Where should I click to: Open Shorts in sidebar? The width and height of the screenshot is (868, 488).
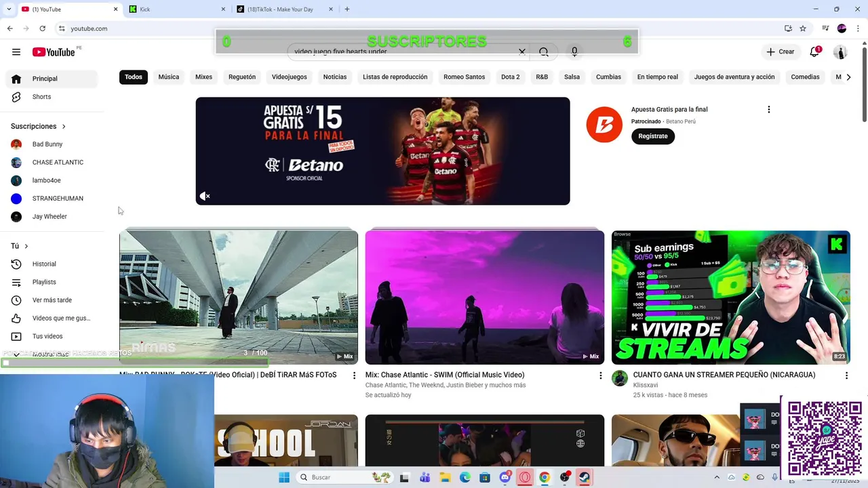(x=52, y=97)
